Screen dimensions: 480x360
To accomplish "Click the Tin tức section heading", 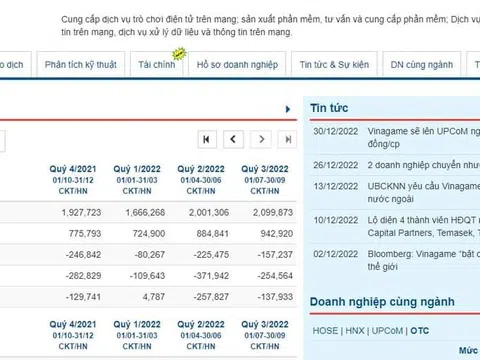I will (329, 108).
